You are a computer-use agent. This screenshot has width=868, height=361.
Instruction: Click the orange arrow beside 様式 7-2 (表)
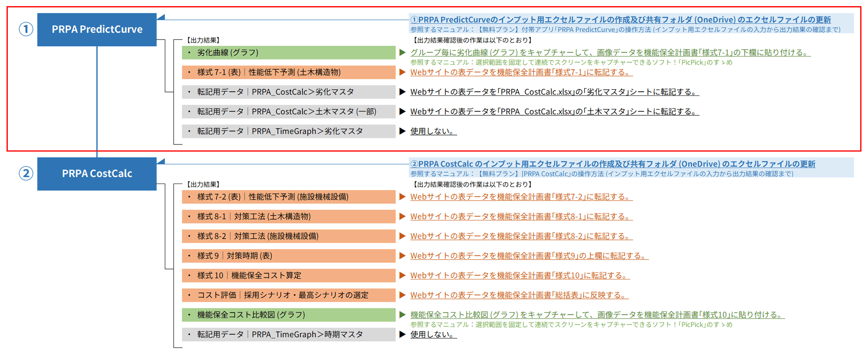[402, 197]
